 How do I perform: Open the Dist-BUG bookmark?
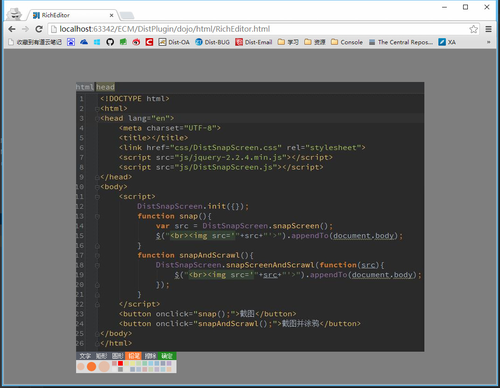(x=213, y=42)
